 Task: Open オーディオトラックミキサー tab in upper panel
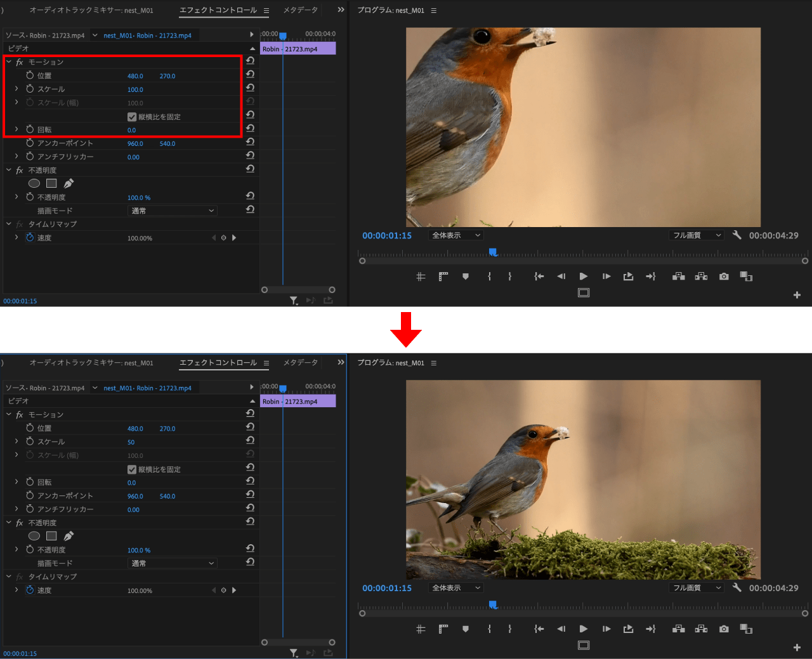[x=91, y=10]
